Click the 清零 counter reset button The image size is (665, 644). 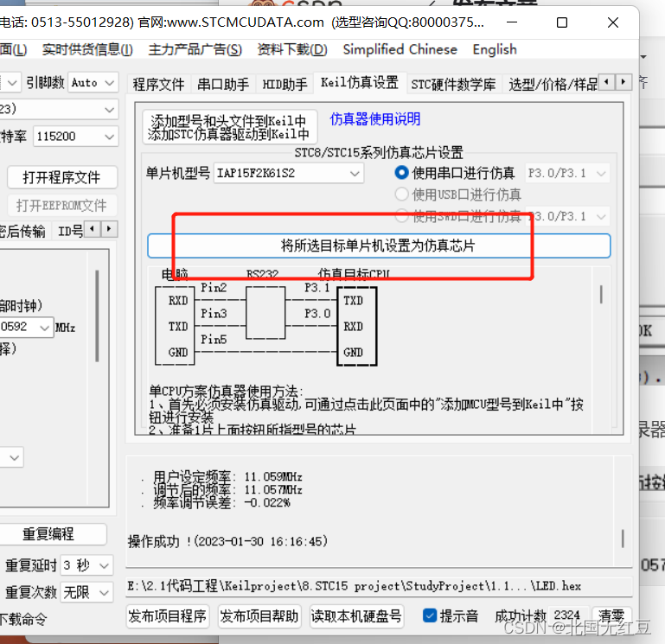pos(611,616)
